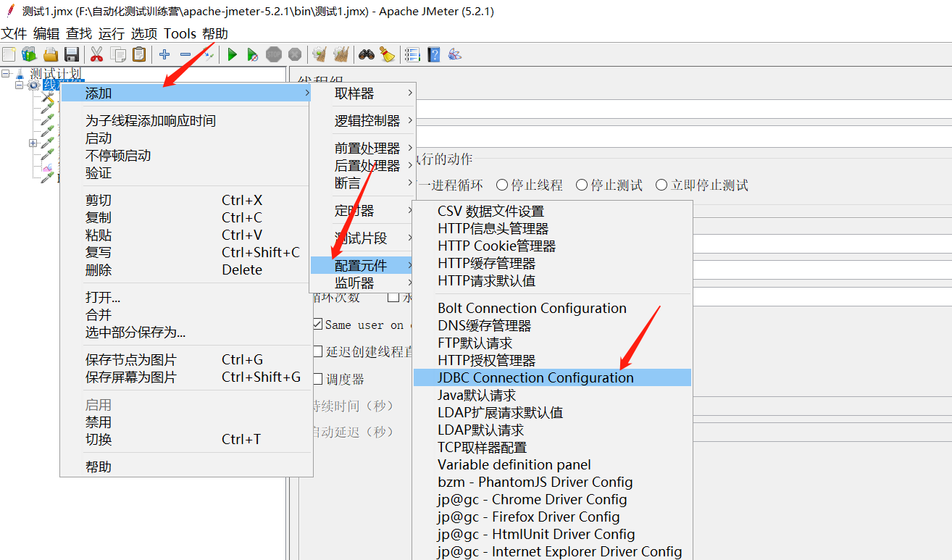Screen dimensions: 952x560
Task: Click the test plan flask icon in tree
Action: tap(20, 74)
